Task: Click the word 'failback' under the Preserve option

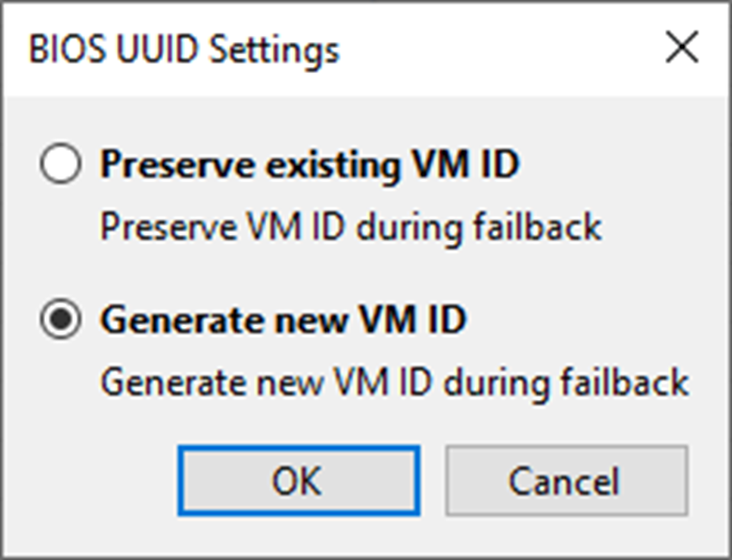Action: pyautogui.click(x=547, y=227)
